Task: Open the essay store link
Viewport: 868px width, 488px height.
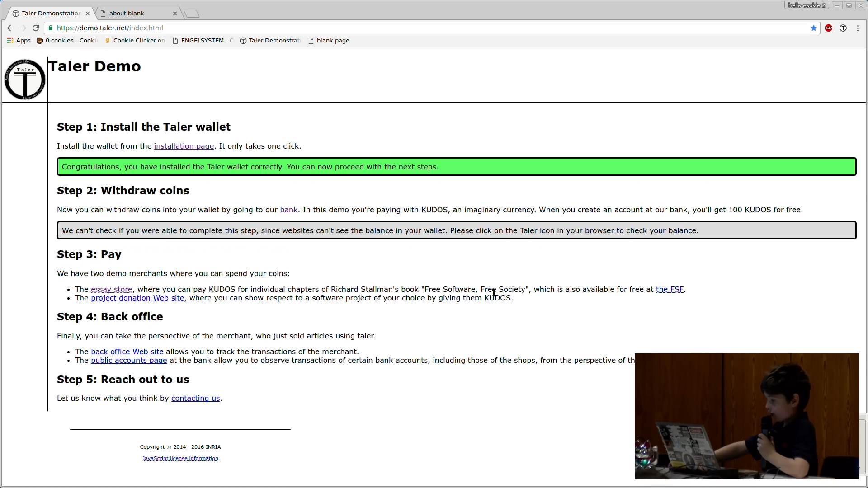Action: click(111, 290)
